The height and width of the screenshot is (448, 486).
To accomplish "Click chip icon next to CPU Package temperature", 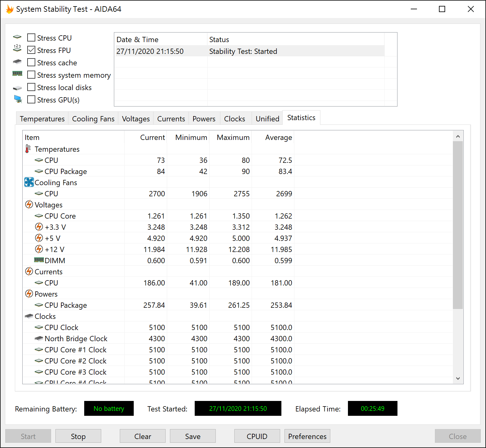I will (39, 171).
